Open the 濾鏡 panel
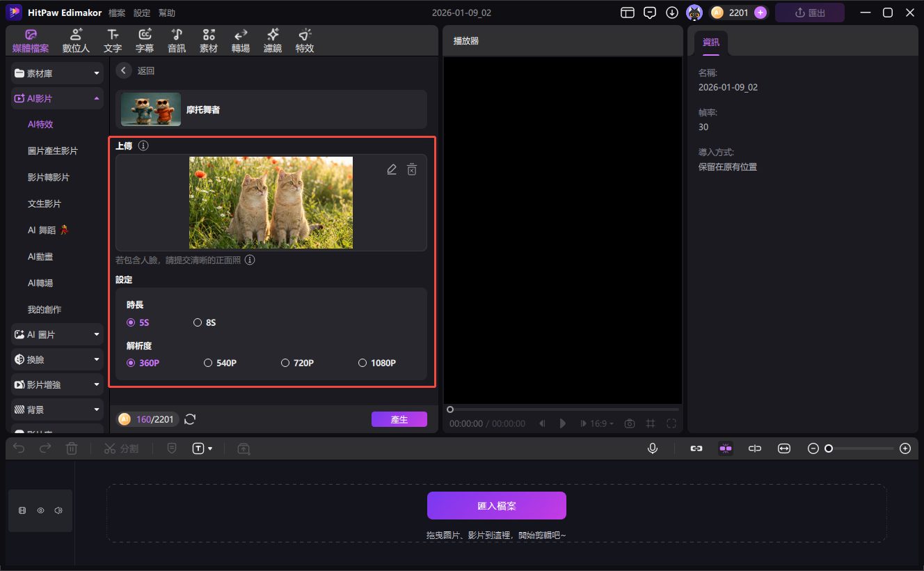Screen dimensions: 924x571 272,40
